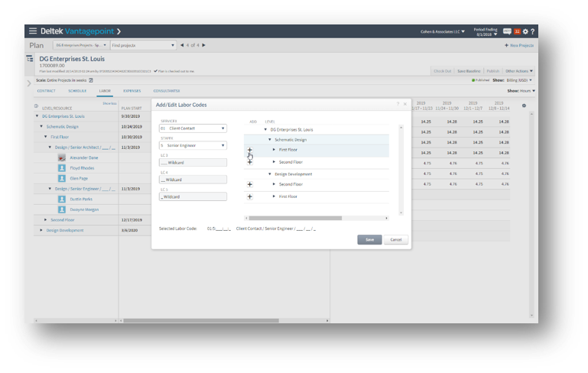Image resolution: width=588 pixels, height=373 pixels.
Task: Click the scale edit icon beside weeks
Action: (91, 80)
